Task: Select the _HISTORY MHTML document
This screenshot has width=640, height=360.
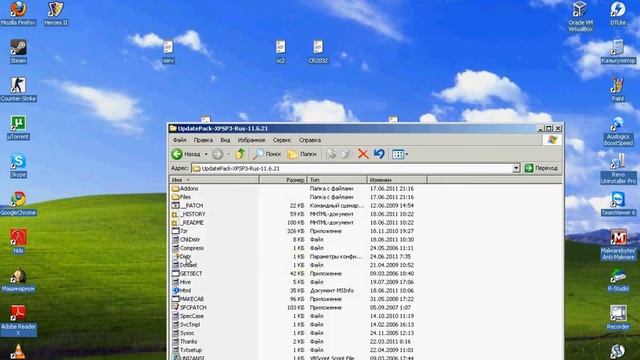Action: pyautogui.click(x=189, y=214)
